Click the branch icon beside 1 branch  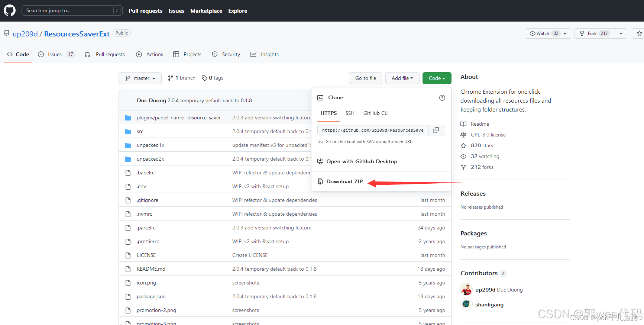point(170,78)
